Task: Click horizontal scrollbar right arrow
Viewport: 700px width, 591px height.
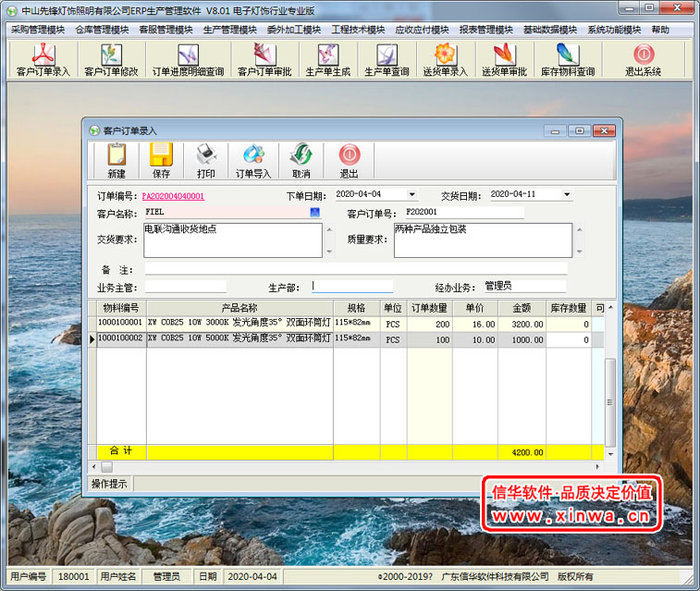Action: click(597, 467)
